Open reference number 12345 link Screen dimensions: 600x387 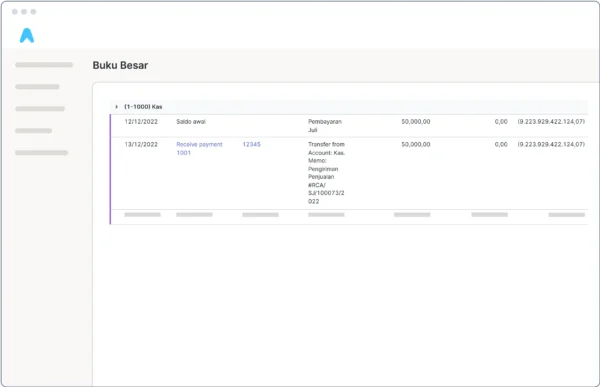[251, 144]
